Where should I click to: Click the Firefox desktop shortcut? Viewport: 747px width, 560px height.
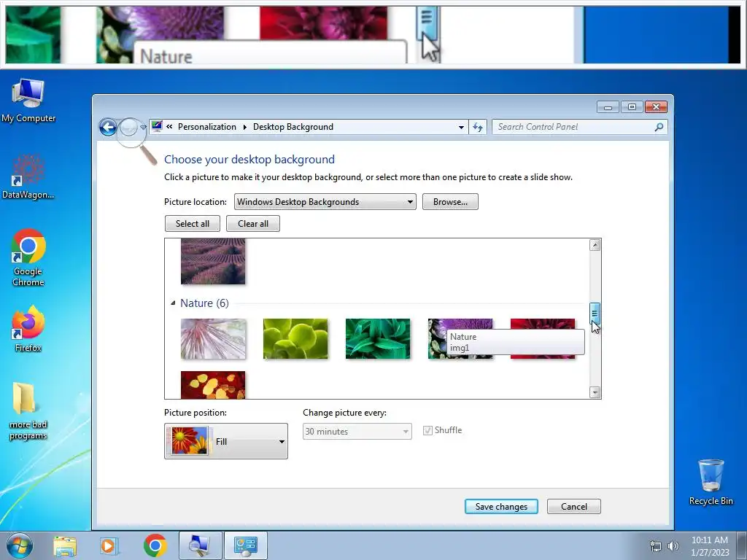pyautogui.click(x=28, y=329)
